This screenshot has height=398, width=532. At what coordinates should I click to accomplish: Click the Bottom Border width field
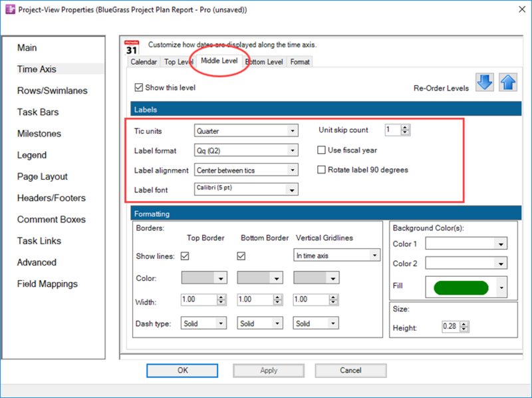[x=255, y=299]
